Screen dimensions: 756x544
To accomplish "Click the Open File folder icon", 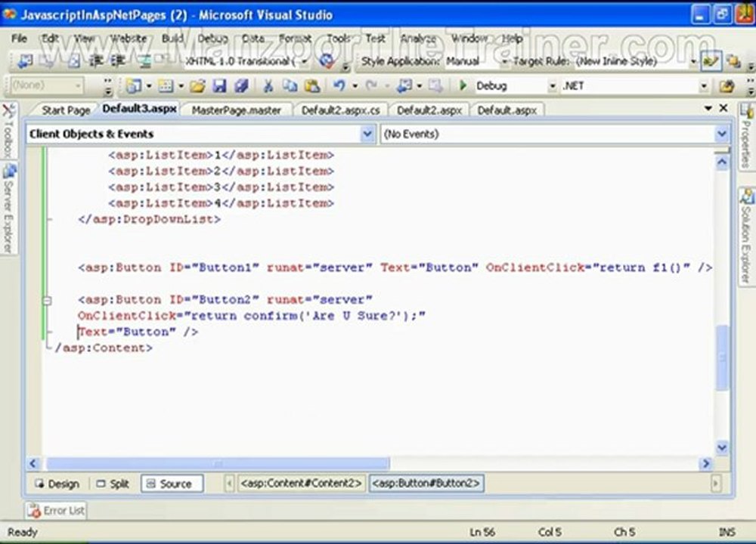I will tap(197, 86).
